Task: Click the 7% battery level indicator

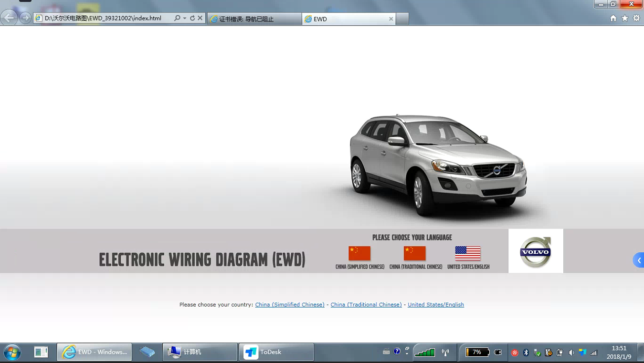Action: (477, 353)
